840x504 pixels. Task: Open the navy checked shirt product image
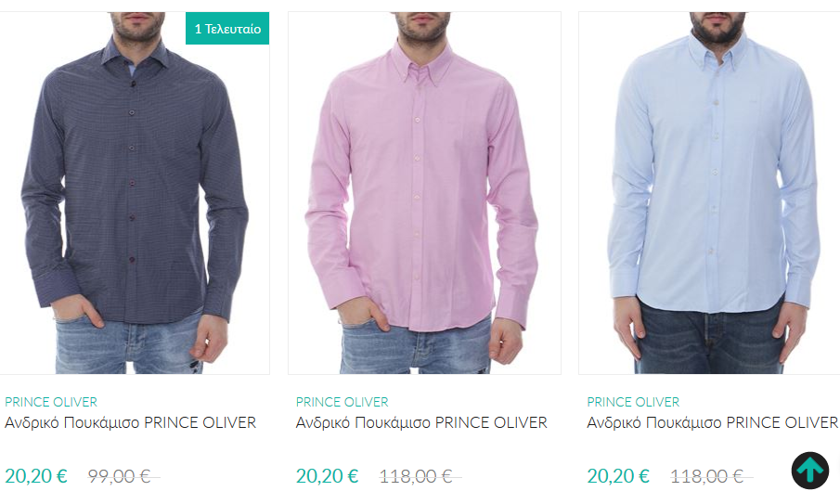pyautogui.click(x=134, y=193)
